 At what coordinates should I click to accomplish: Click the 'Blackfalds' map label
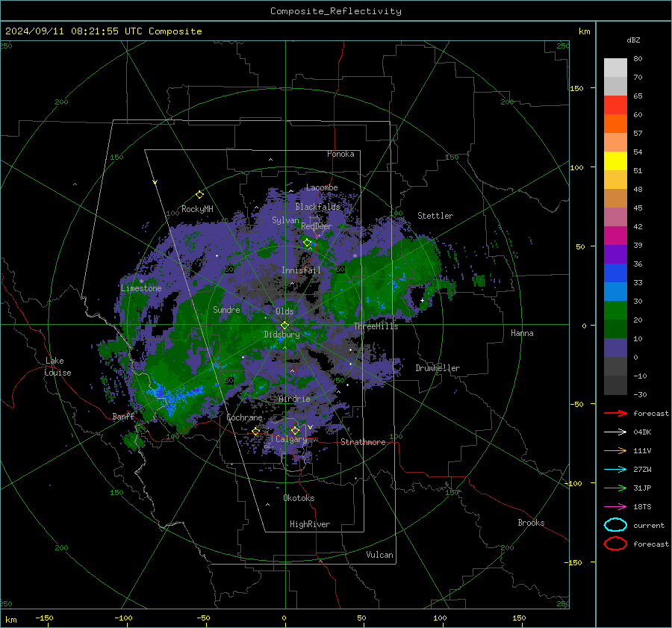(x=317, y=207)
